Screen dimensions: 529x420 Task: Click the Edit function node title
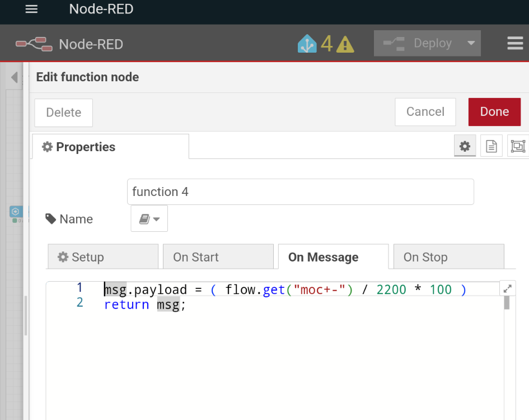[x=87, y=77]
